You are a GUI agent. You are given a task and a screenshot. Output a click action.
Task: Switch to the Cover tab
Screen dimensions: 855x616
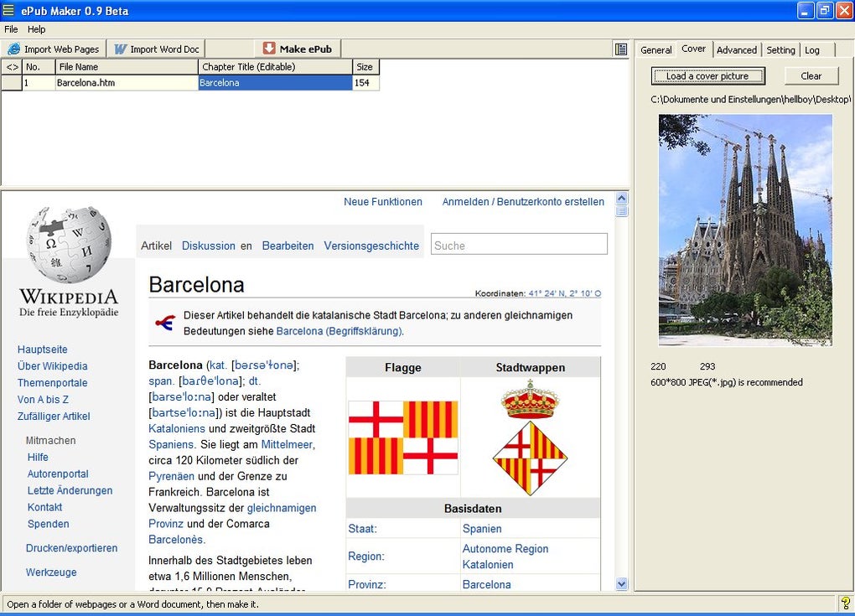[693, 49]
